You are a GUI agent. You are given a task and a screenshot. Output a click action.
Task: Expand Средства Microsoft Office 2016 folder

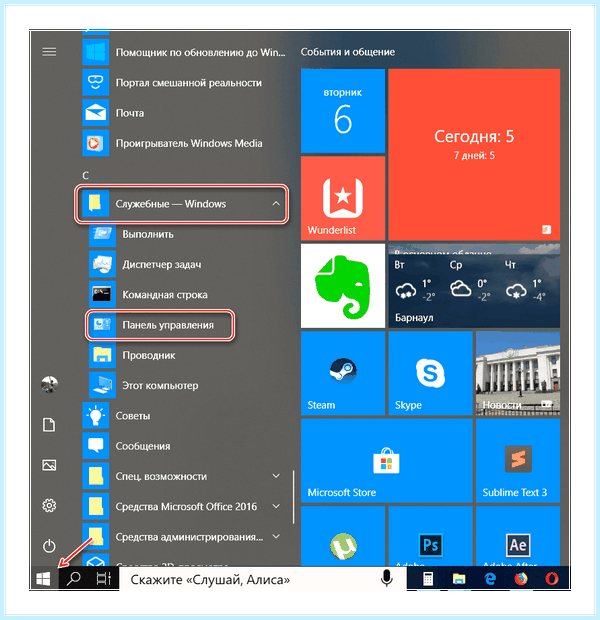click(184, 507)
